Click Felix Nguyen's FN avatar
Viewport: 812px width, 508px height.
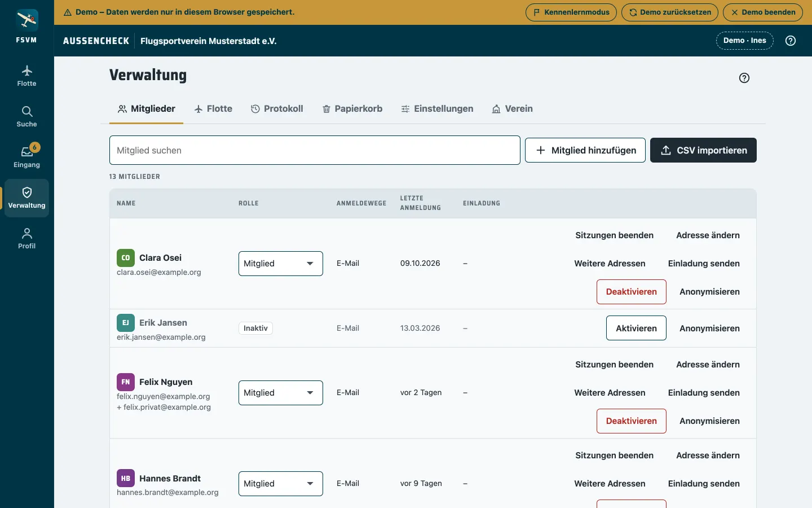pos(126,382)
